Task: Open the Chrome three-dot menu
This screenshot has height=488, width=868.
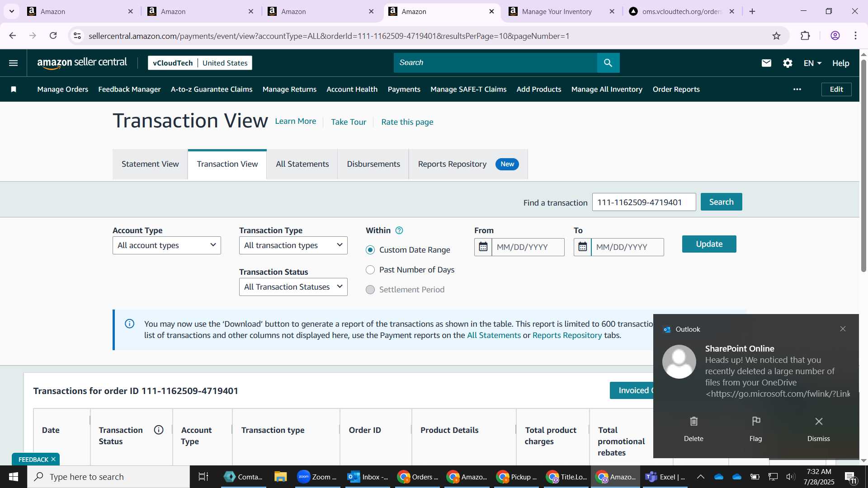Action: click(855, 36)
